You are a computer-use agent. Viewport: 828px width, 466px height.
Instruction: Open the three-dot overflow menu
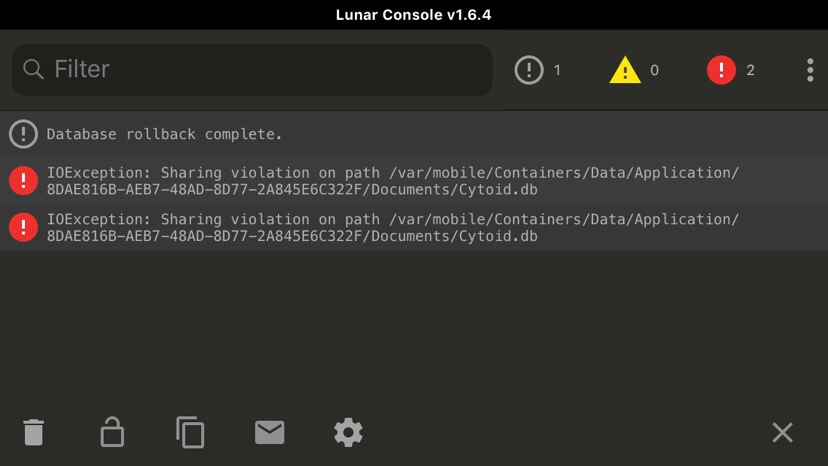pyautogui.click(x=810, y=70)
